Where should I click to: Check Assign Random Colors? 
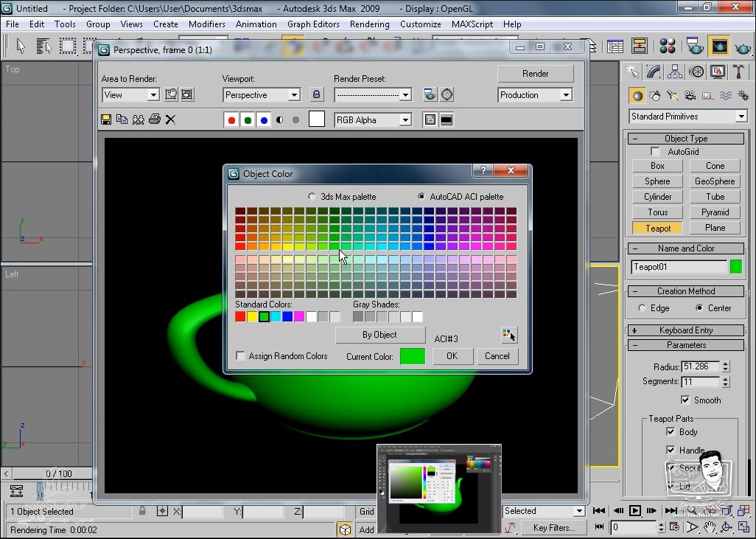click(x=240, y=355)
